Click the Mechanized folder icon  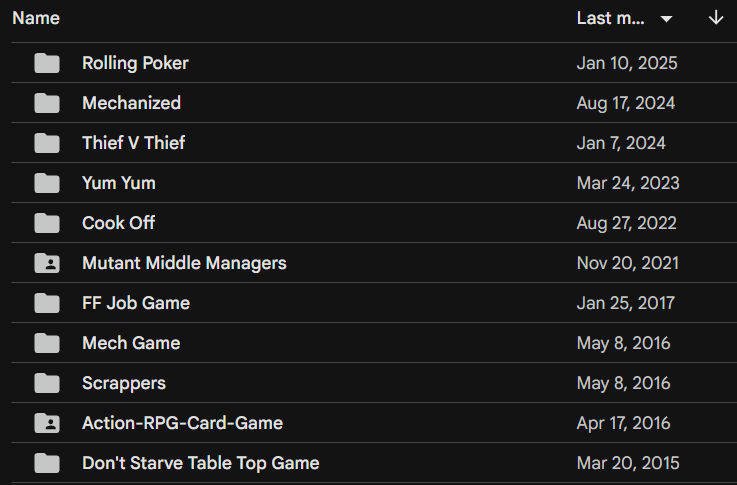point(47,103)
